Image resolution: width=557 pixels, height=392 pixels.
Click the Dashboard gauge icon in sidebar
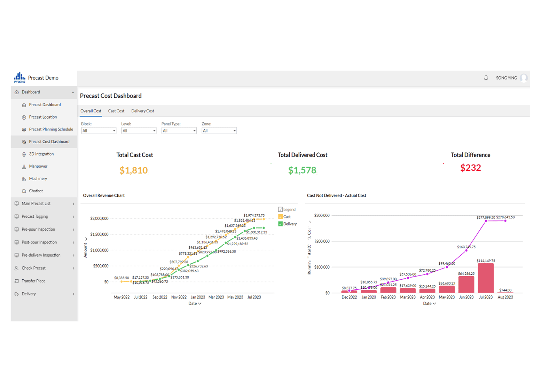[17, 92]
